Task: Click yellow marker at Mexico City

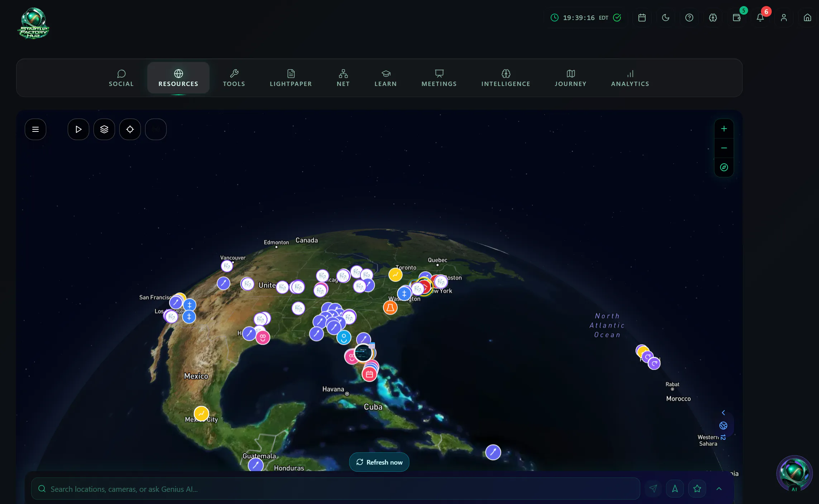Action: [201, 414]
